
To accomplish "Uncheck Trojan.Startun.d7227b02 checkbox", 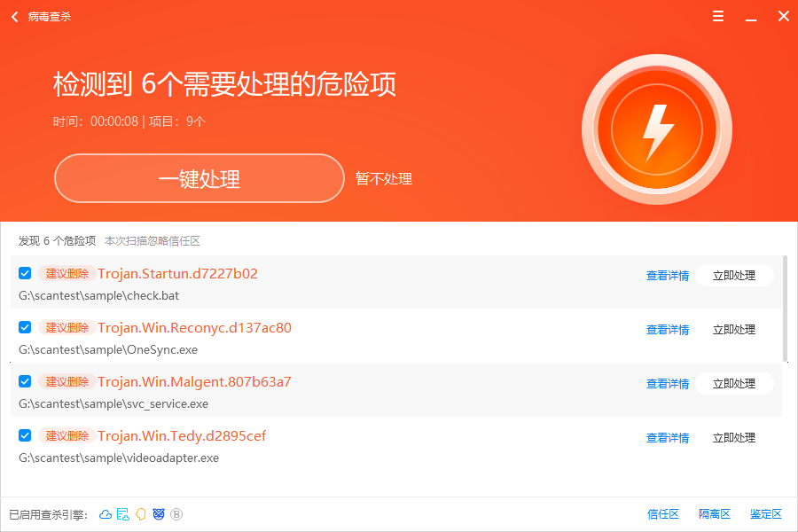I will [x=25, y=273].
